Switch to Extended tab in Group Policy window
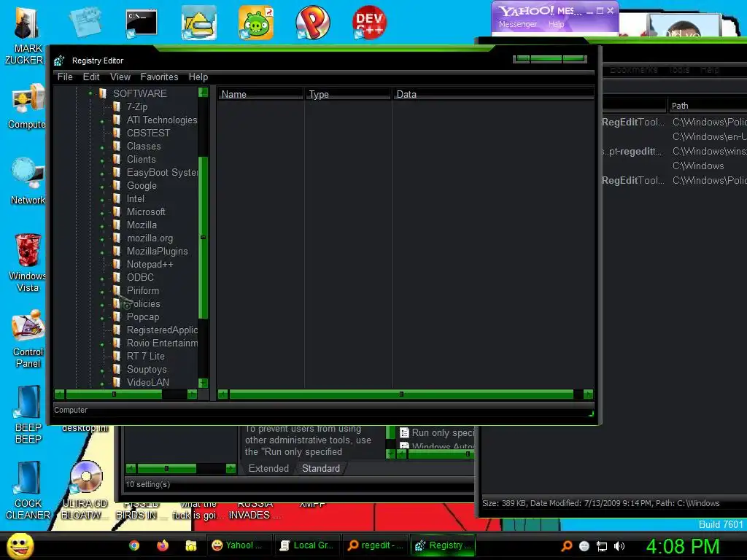747x560 pixels. (x=268, y=469)
